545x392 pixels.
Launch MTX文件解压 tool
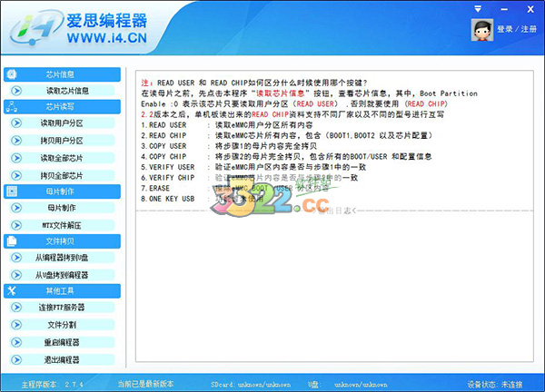click(62, 225)
